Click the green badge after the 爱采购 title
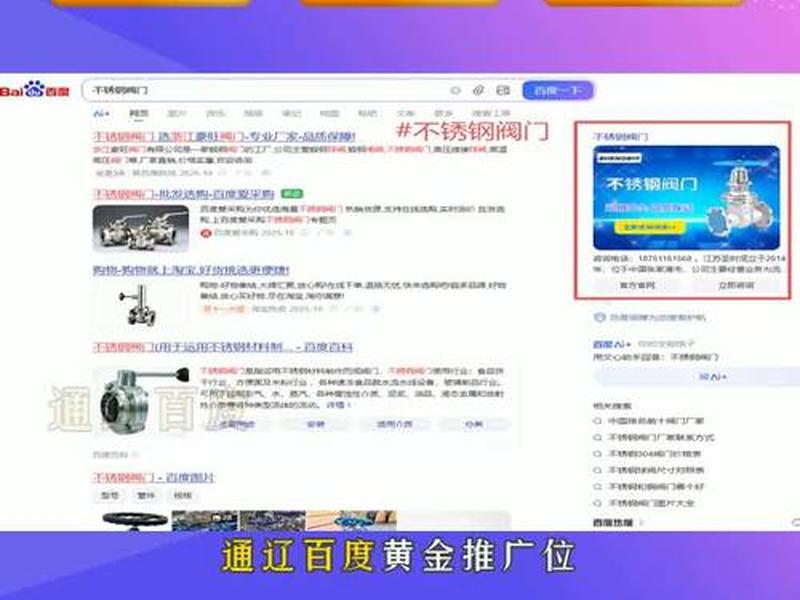 [x=292, y=194]
